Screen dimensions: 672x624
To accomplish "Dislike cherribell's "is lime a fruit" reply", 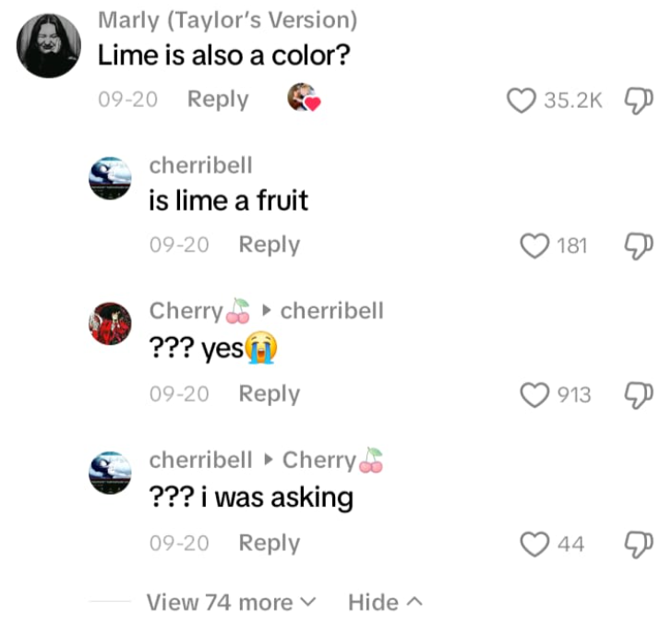I will tap(639, 246).
